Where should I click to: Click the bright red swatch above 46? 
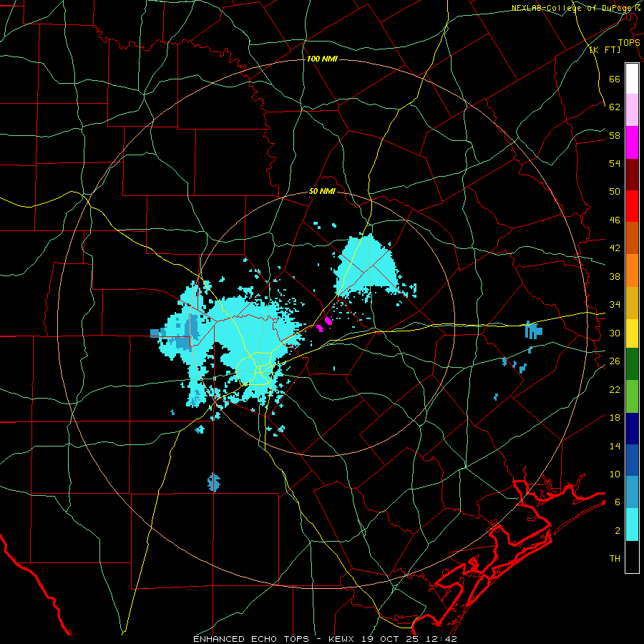632,206
